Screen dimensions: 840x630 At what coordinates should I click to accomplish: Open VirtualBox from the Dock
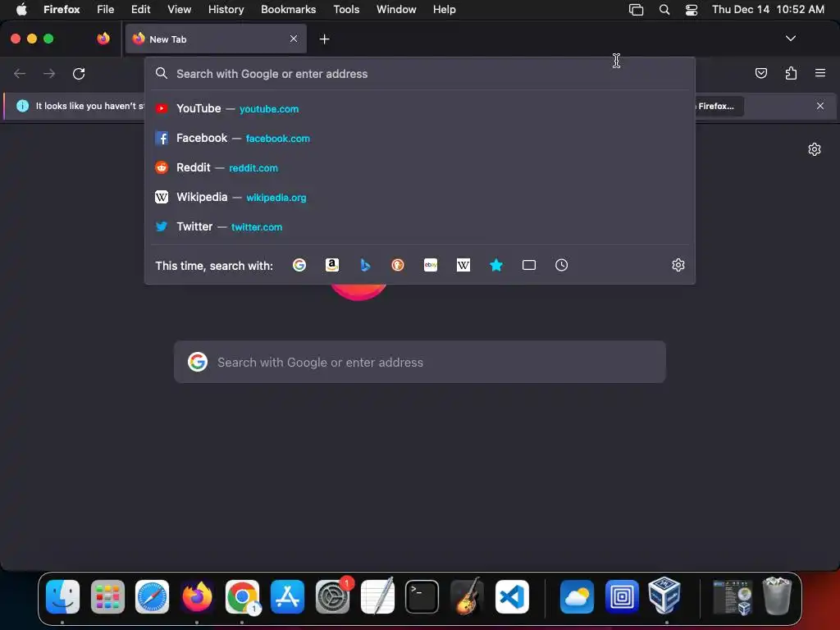(x=664, y=596)
